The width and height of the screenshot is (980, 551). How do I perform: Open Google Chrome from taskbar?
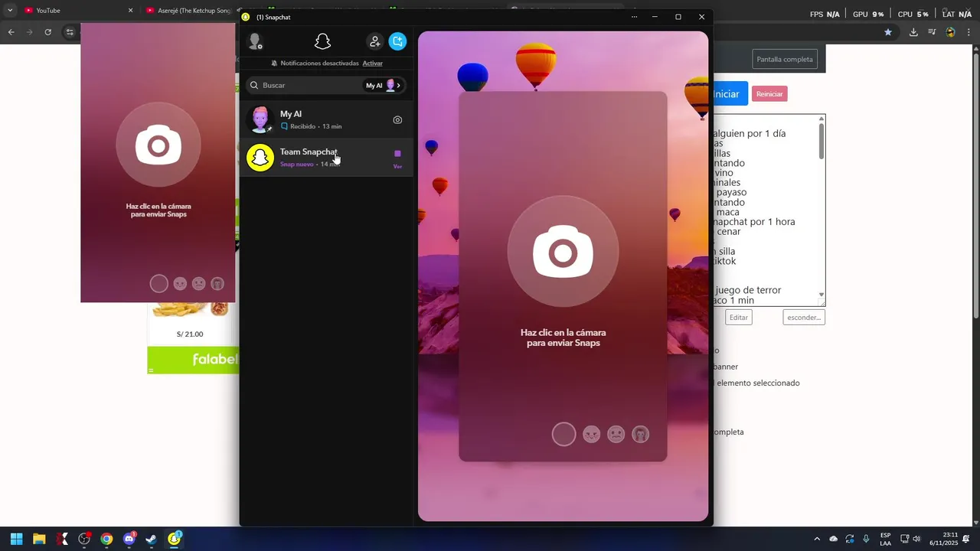[x=106, y=539]
